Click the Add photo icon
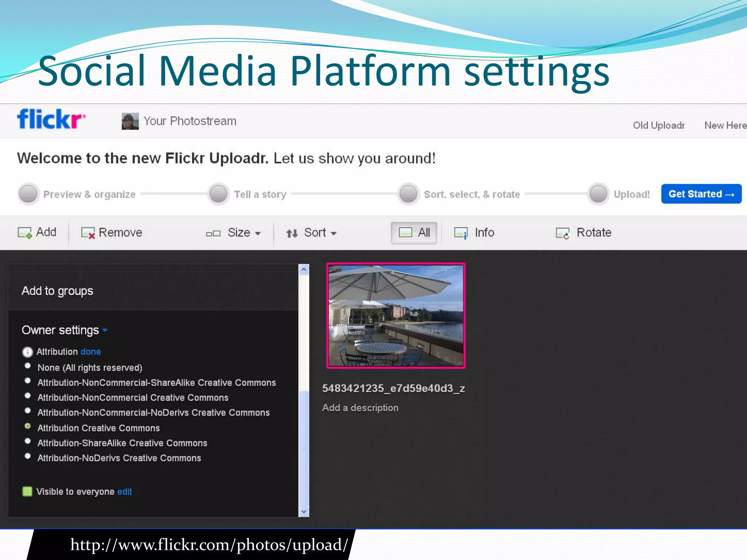Screen dimensions: 747x560 25,233
